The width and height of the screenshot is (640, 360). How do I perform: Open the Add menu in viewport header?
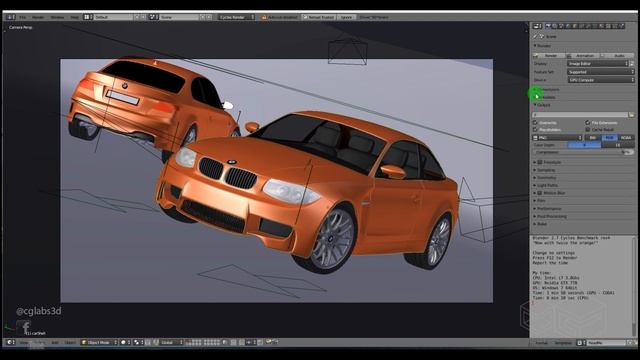55,342
